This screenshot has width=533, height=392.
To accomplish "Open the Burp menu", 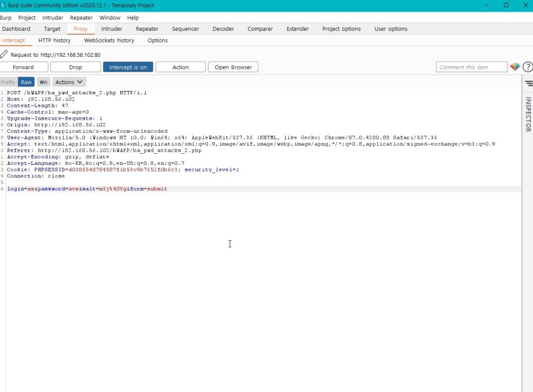I will coord(6,18).
